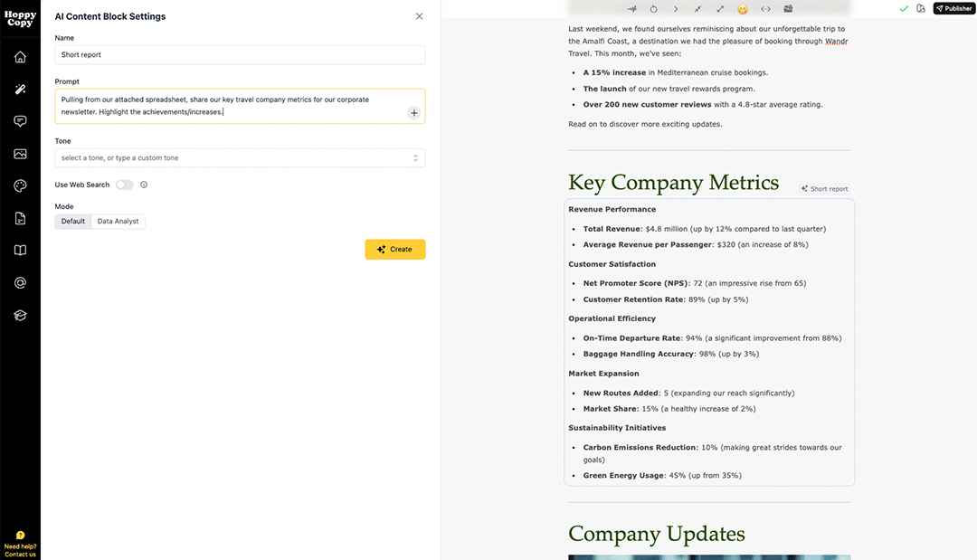
Task: Click the Company Updates heading
Action: [657, 534]
